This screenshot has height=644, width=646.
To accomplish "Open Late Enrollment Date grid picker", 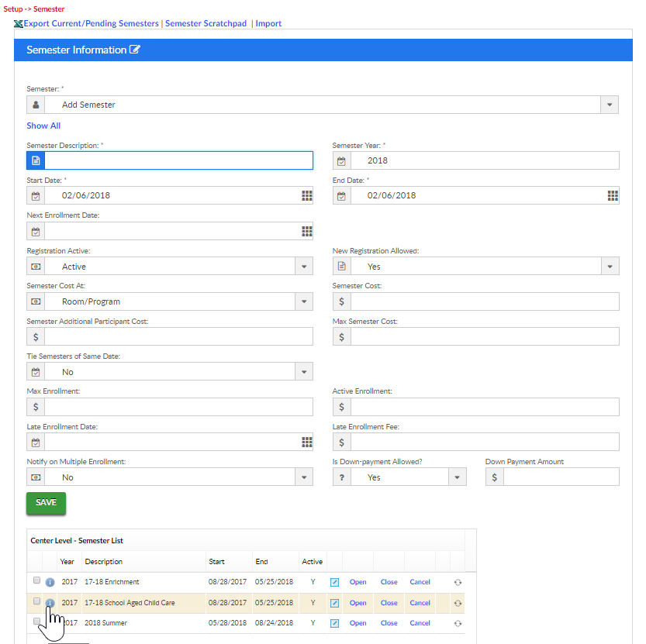I will (x=306, y=443).
